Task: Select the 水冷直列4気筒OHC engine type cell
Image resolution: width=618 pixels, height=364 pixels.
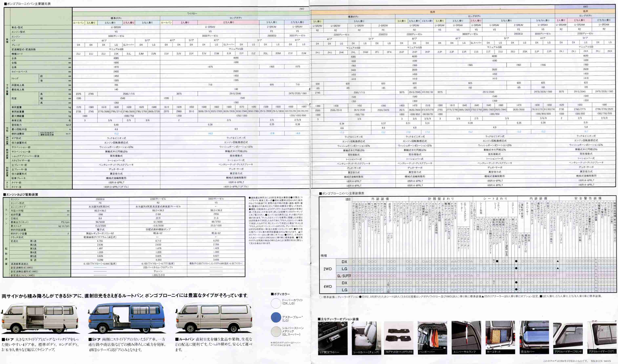Action: [99, 207]
